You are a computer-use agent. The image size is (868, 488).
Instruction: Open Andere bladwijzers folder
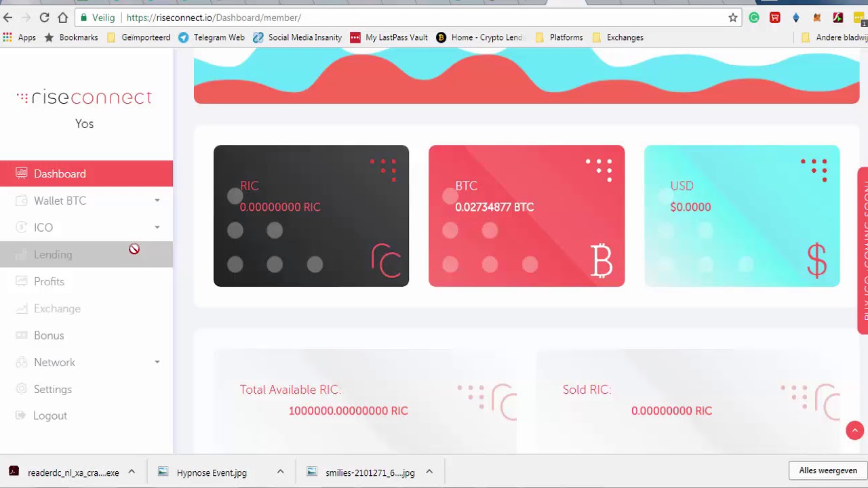(834, 37)
